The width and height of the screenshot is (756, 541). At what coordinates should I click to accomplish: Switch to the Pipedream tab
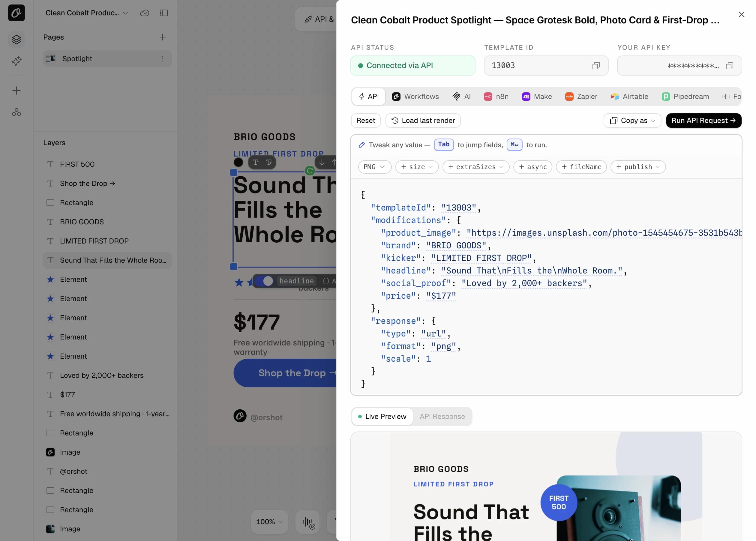pyautogui.click(x=685, y=97)
